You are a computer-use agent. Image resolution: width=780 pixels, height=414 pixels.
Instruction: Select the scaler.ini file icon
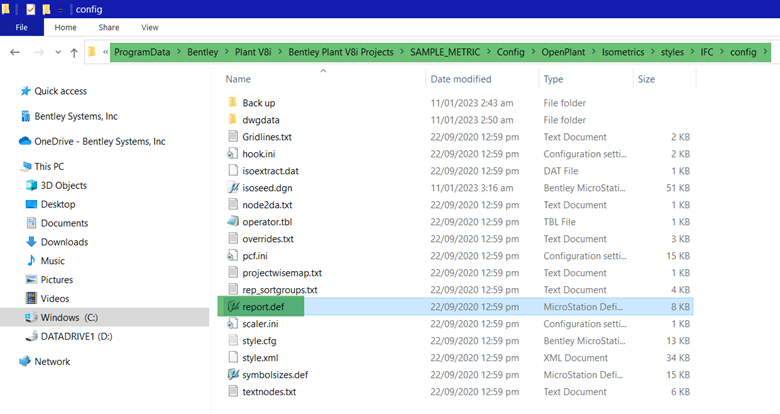(x=232, y=323)
